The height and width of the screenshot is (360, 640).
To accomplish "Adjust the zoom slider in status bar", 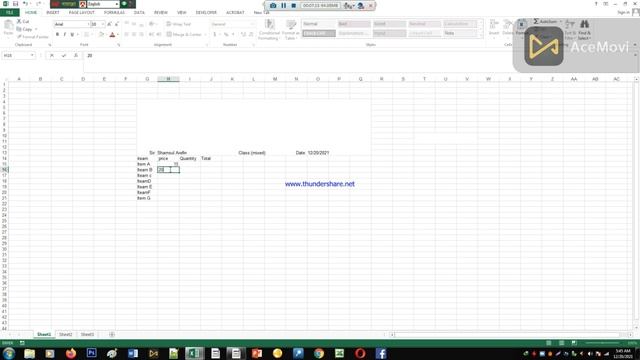I will (x=602, y=343).
